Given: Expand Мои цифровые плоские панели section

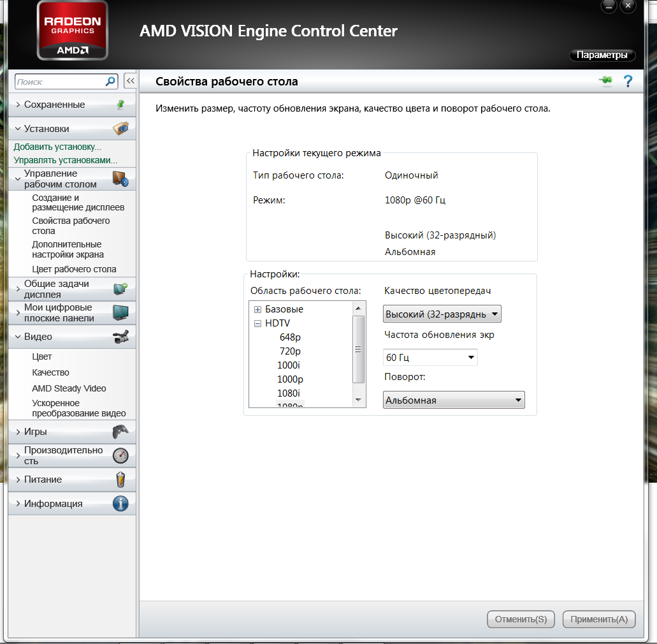Looking at the screenshot, I should pos(18,313).
